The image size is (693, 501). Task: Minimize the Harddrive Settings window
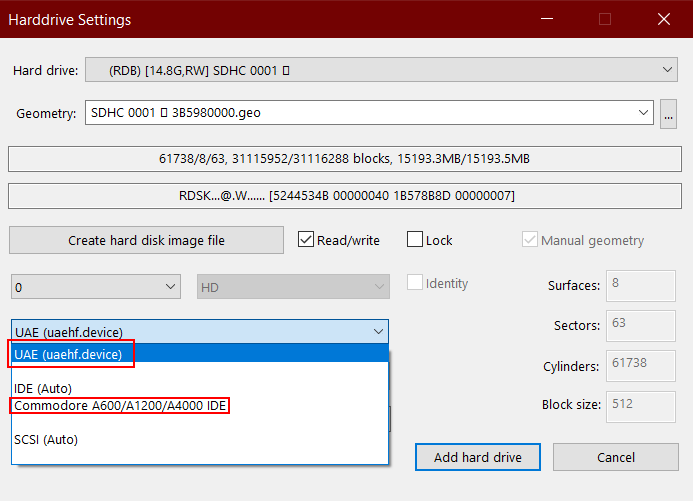pos(546,19)
